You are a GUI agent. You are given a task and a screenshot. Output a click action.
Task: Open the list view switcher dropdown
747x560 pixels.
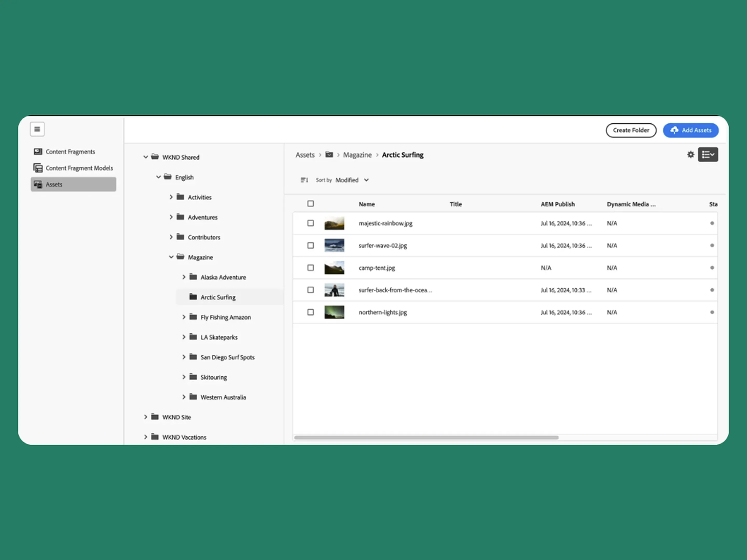click(708, 155)
